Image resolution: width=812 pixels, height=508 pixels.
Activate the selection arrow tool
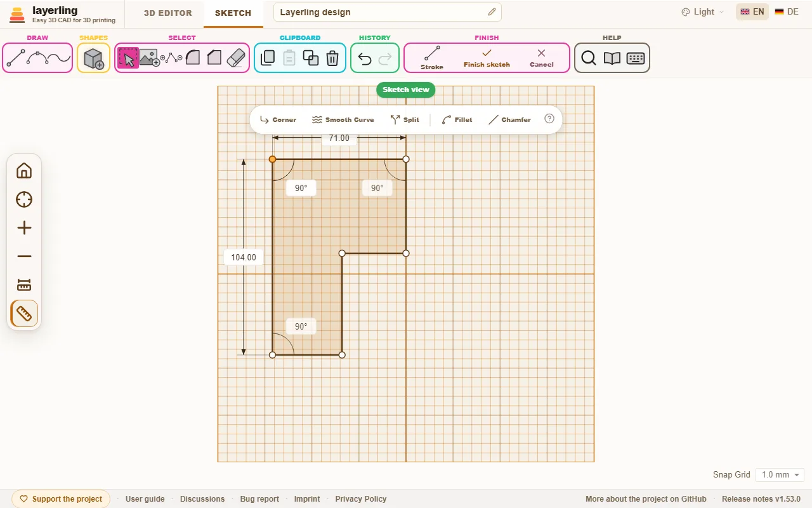click(128, 58)
